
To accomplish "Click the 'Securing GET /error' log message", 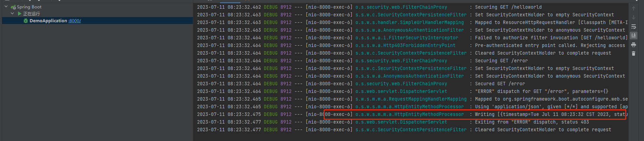I will (x=501, y=61).
